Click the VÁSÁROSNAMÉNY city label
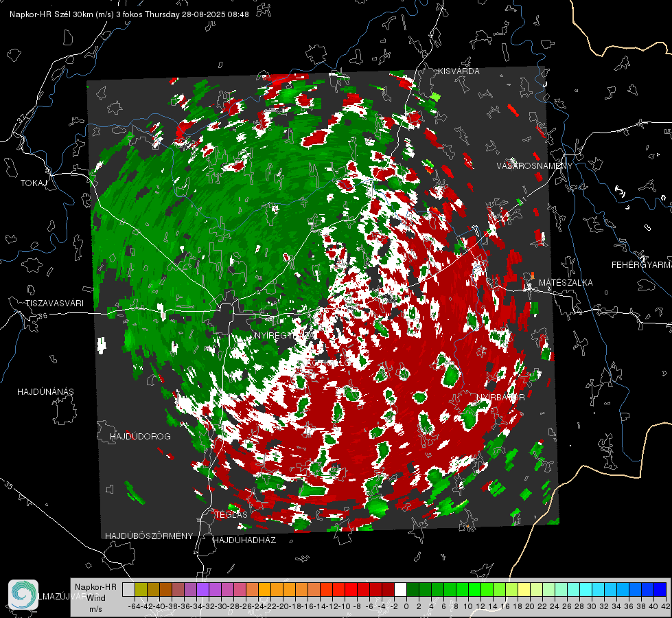Screen dimensions: 672x618 click(x=535, y=165)
